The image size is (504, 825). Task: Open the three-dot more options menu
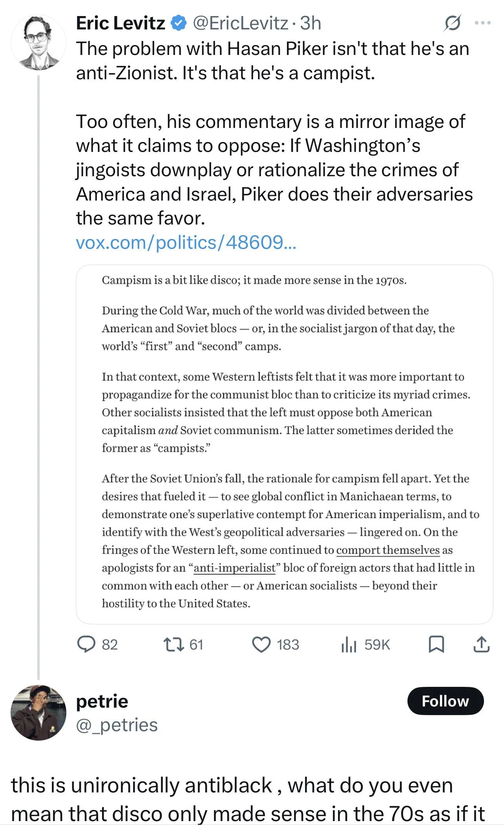coord(482,23)
